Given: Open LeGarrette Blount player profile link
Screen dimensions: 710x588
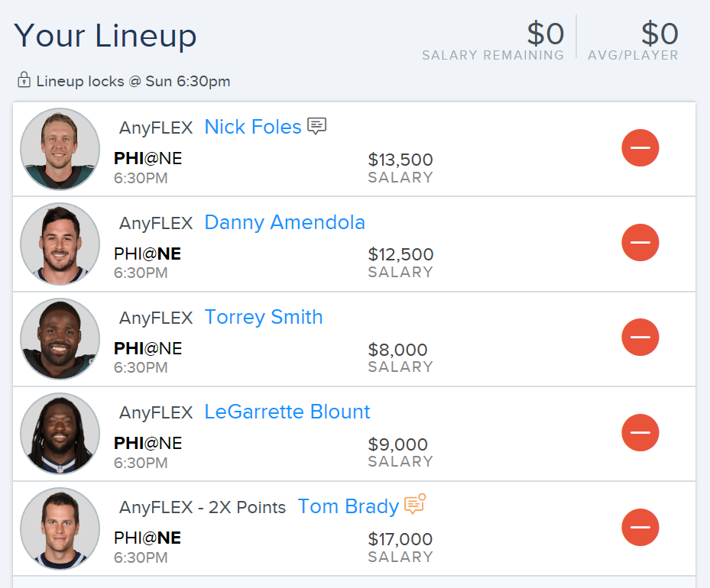Looking at the screenshot, I should 287,412.
